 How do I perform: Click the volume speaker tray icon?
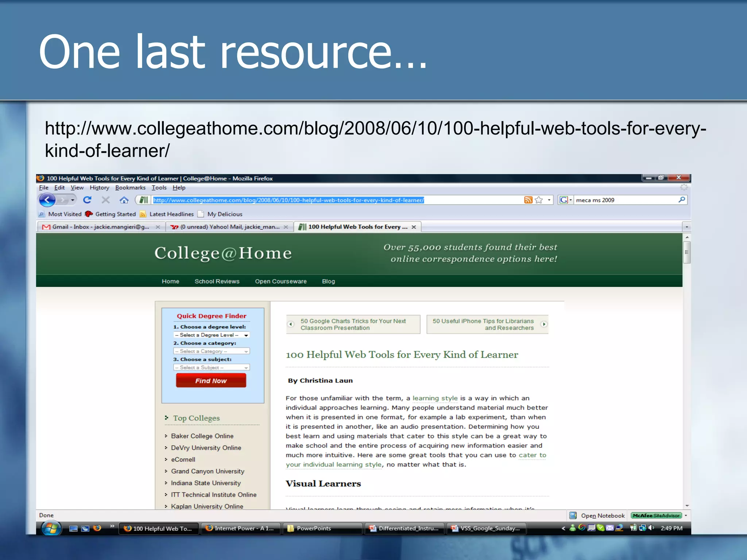(x=651, y=528)
